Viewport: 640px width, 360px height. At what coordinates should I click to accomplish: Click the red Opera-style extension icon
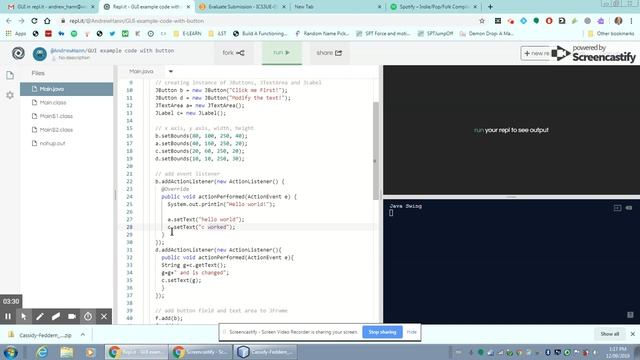point(549,21)
